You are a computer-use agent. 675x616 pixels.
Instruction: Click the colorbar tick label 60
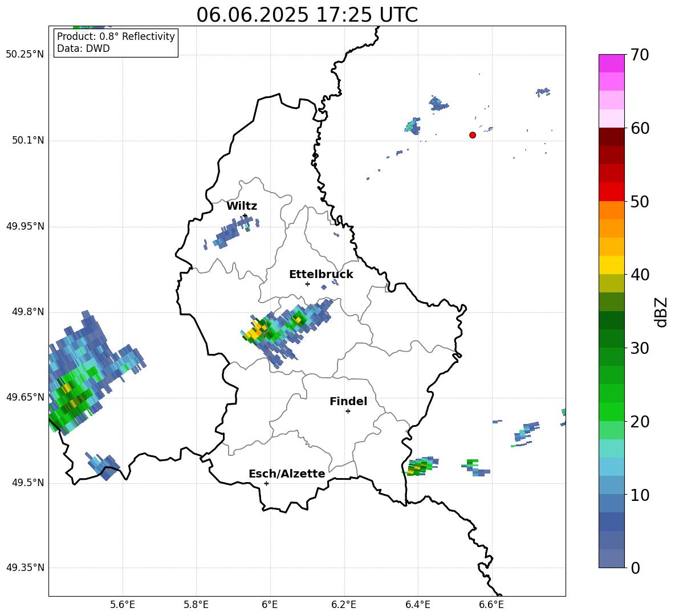click(x=640, y=128)
